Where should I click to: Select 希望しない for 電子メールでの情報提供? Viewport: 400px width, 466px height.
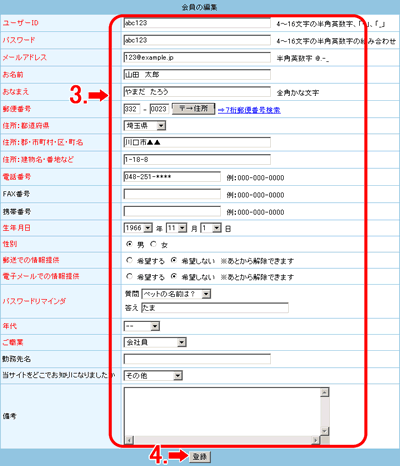pyautogui.click(x=174, y=276)
